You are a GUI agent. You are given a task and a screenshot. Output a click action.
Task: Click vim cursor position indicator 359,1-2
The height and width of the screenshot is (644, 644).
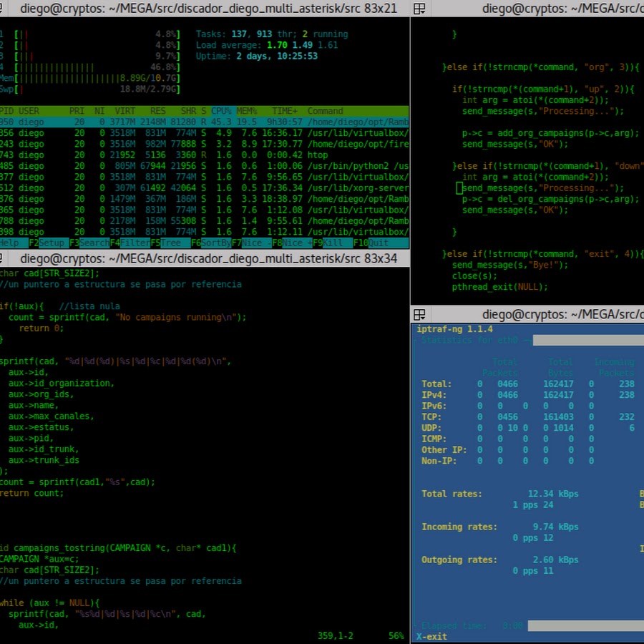(x=335, y=636)
